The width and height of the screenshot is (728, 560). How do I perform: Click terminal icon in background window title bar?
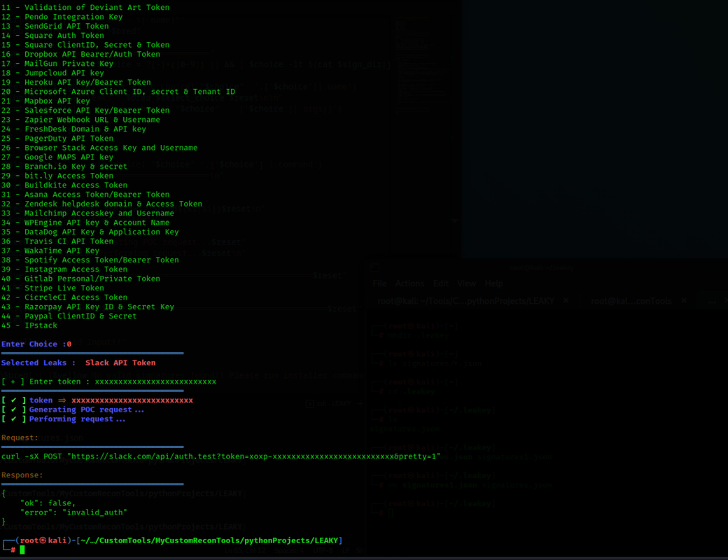[375, 267]
